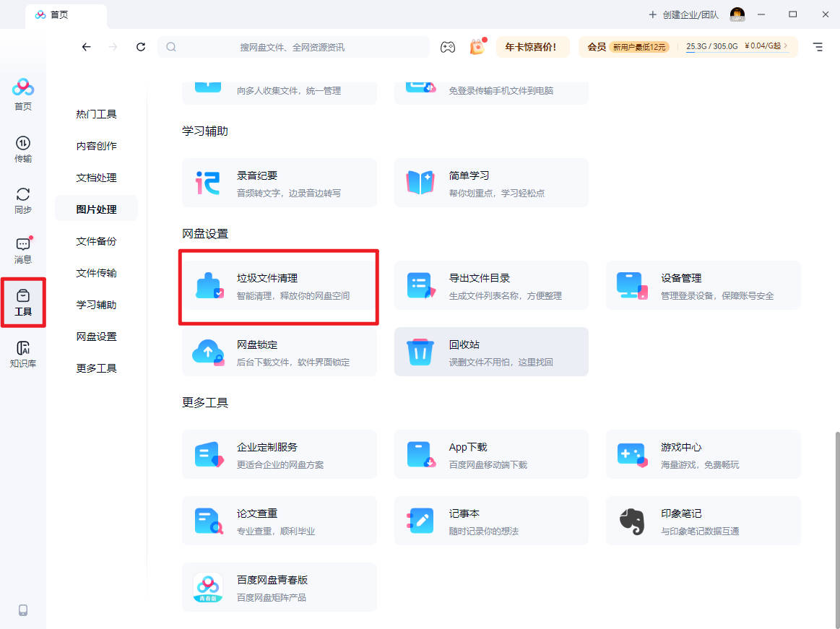Select 文件备份 in the category list
This screenshot has width=840, height=629.
[x=97, y=241]
